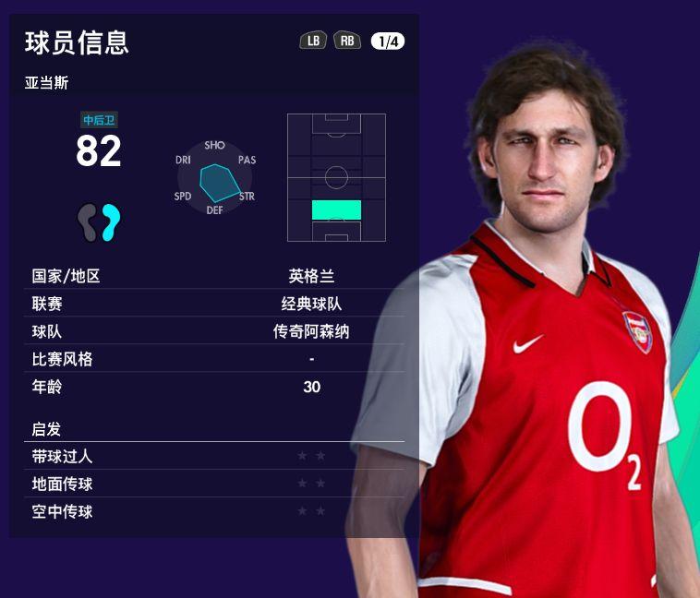Click the 82 overall rating number
700x598 pixels.
[x=99, y=151]
